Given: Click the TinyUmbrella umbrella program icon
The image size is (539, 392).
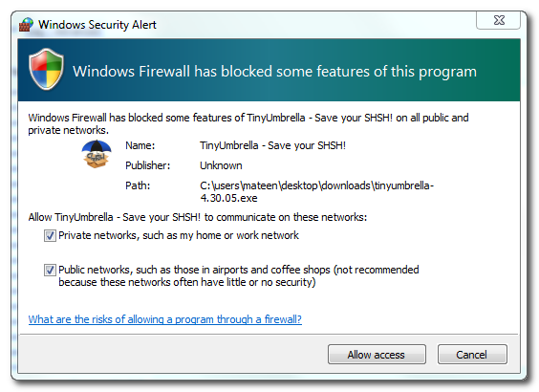Looking at the screenshot, I should pyautogui.click(x=97, y=154).
